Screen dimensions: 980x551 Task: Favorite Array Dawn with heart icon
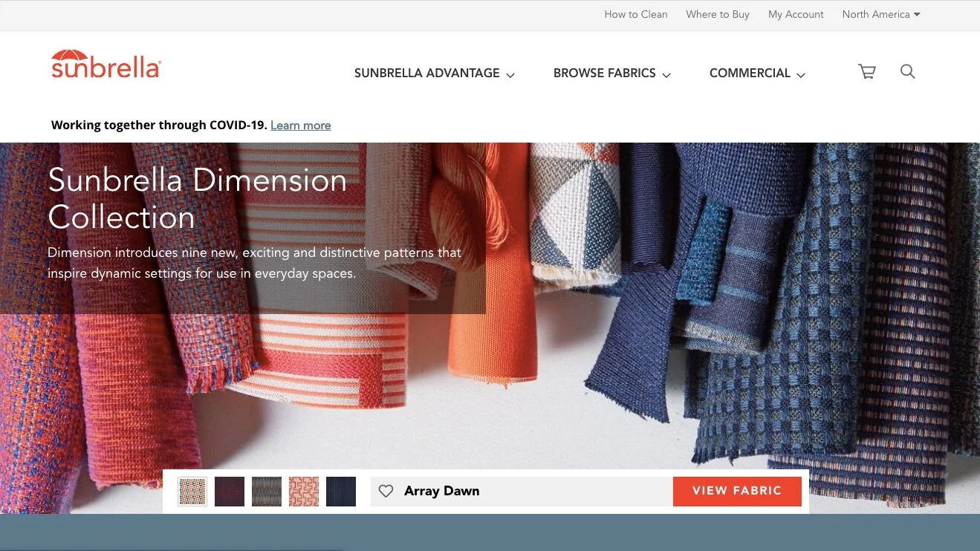point(386,491)
